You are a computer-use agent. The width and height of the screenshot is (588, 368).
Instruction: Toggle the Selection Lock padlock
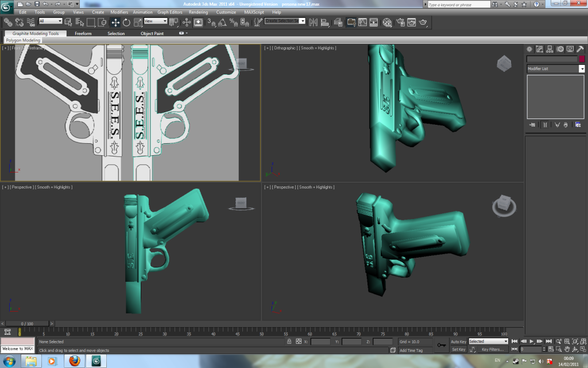pos(289,342)
